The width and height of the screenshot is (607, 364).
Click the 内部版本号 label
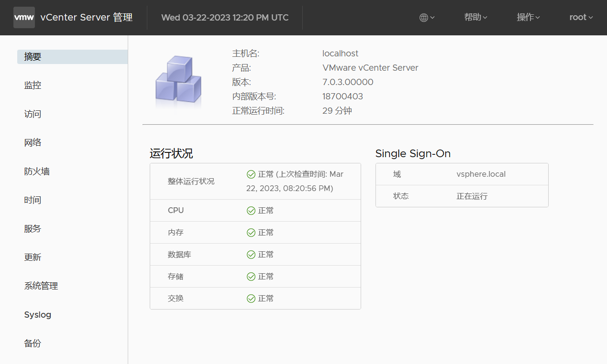click(x=254, y=96)
